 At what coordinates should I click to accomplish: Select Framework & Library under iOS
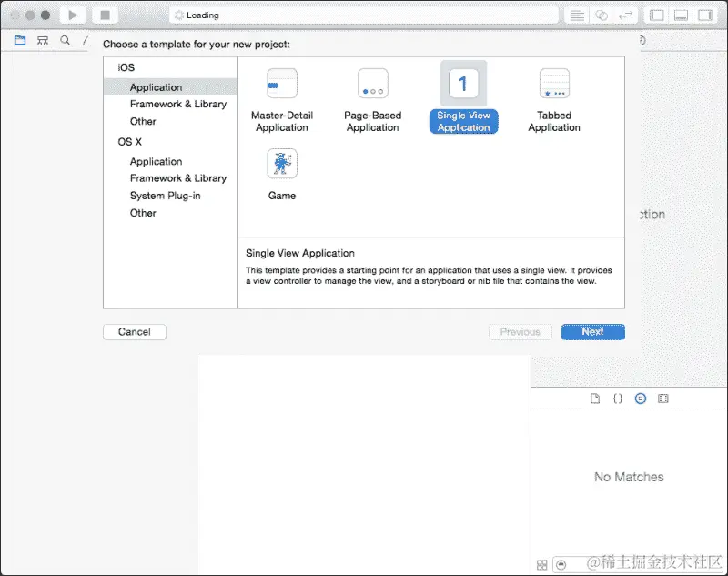click(178, 104)
